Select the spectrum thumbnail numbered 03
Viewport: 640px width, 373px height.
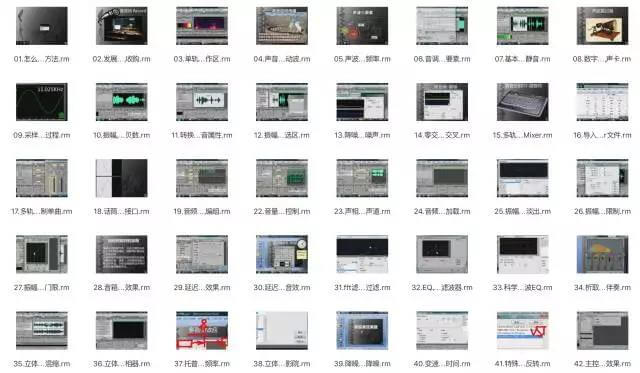tap(202, 26)
